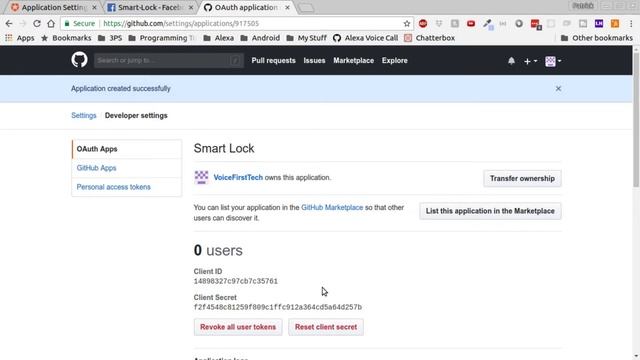Click the green Secure lock indicator
Screen dimensions: 640x360
click(x=80, y=24)
